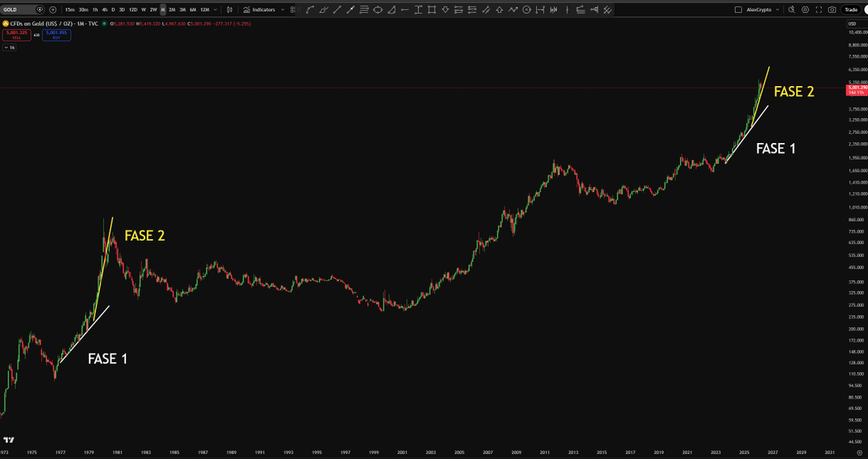Toggle the active M monthly interval
This screenshot has height=459, width=868.
point(163,10)
